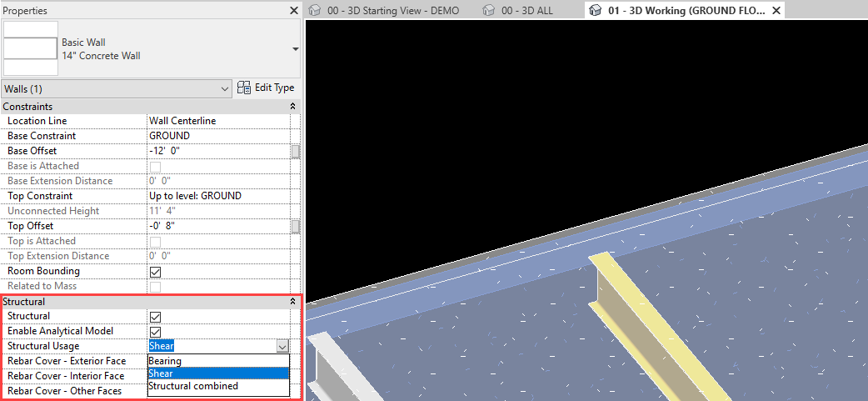Close the Properties palette
The image size is (868, 401).
pyautogui.click(x=293, y=10)
